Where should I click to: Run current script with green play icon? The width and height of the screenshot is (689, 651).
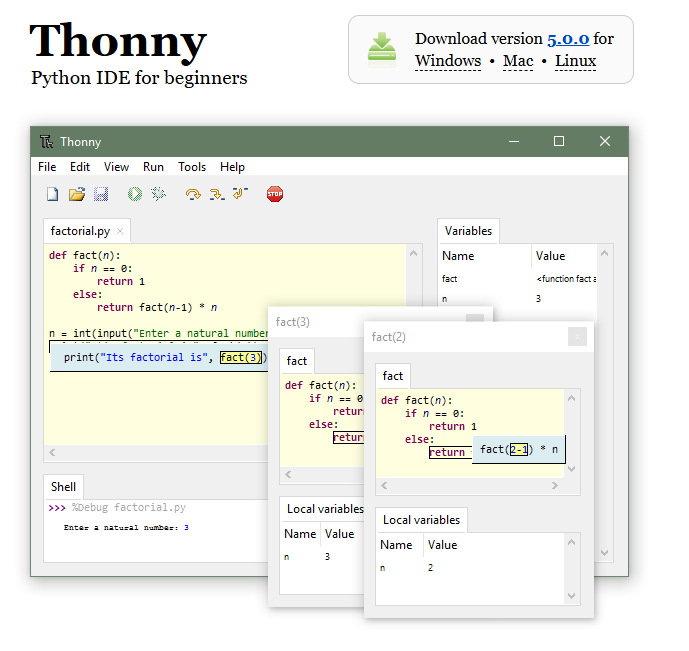[x=135, y=194]
